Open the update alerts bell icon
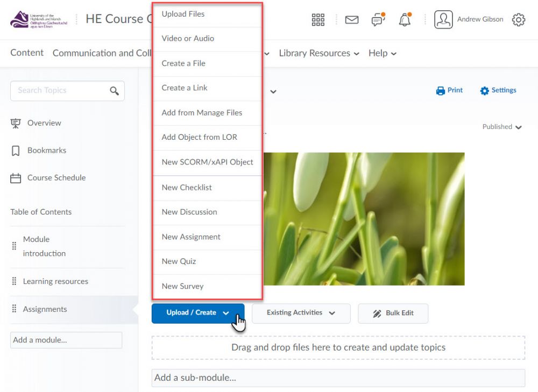 (405, 19)
